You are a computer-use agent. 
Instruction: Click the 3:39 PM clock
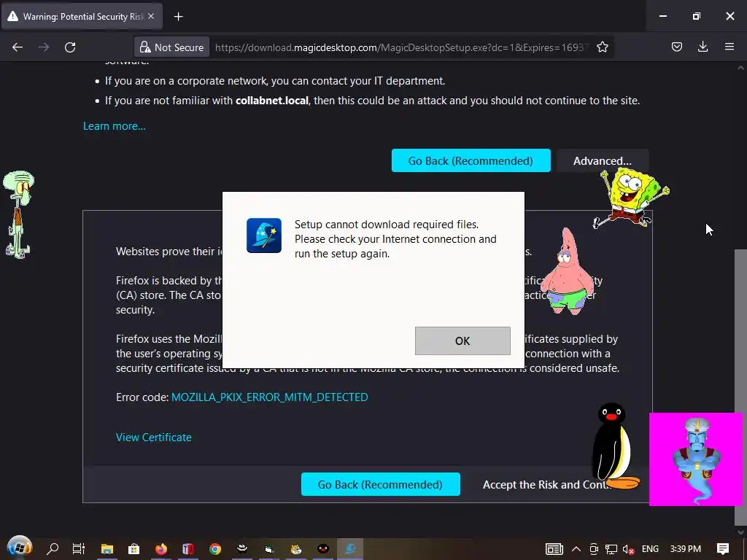[686, 549]
